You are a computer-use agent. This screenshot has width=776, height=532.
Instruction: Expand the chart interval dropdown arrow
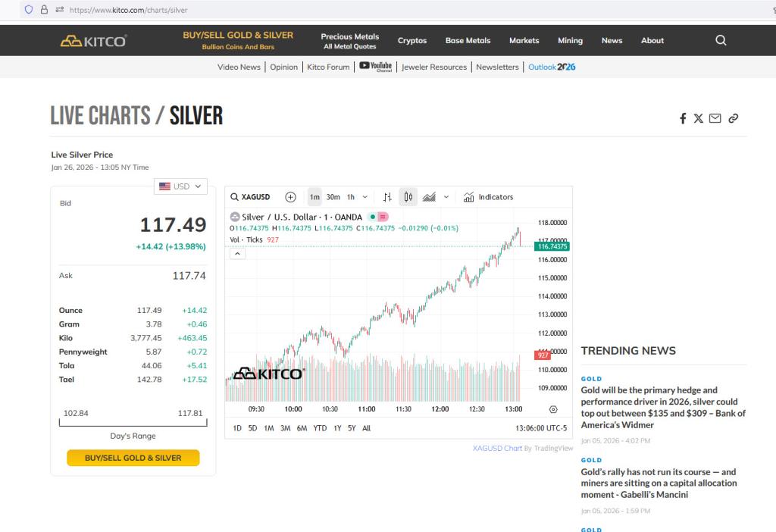[x=365, y=197]
